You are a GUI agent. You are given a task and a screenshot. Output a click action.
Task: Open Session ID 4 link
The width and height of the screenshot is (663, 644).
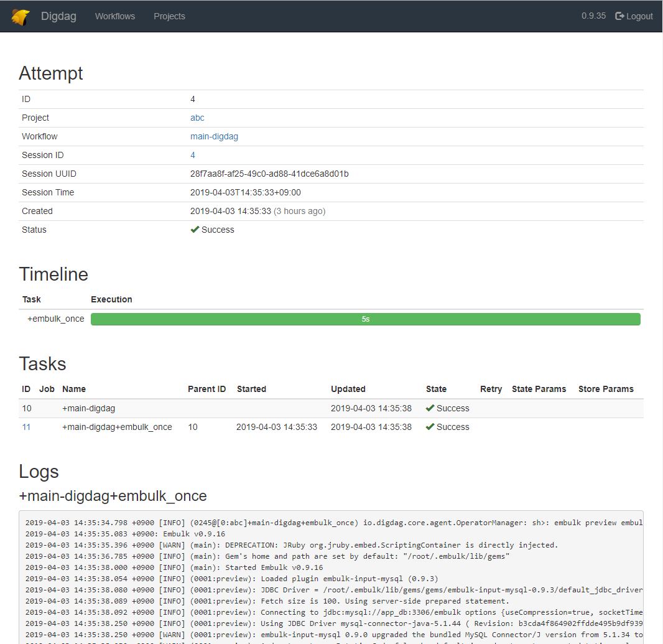pos(193,155)
